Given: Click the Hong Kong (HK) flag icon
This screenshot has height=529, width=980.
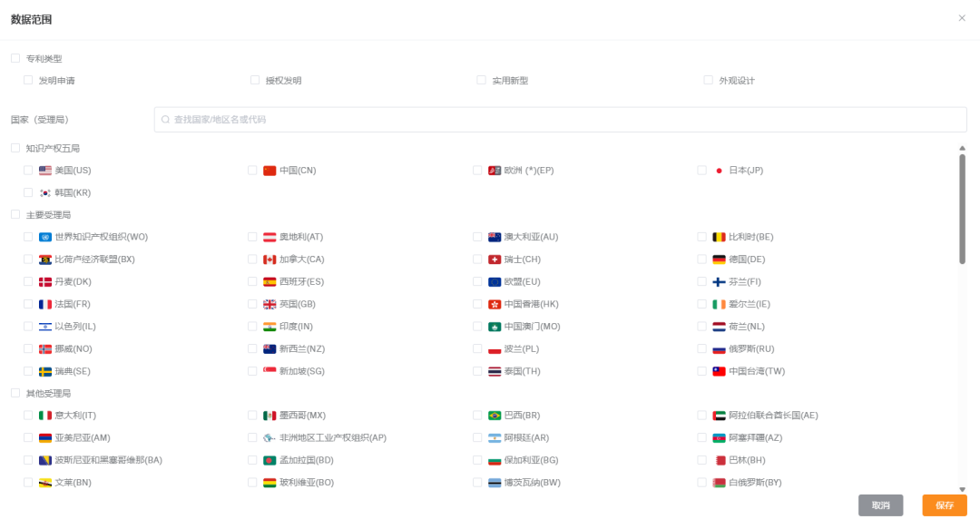Looking at the screenshot, I should pos(495,305).
